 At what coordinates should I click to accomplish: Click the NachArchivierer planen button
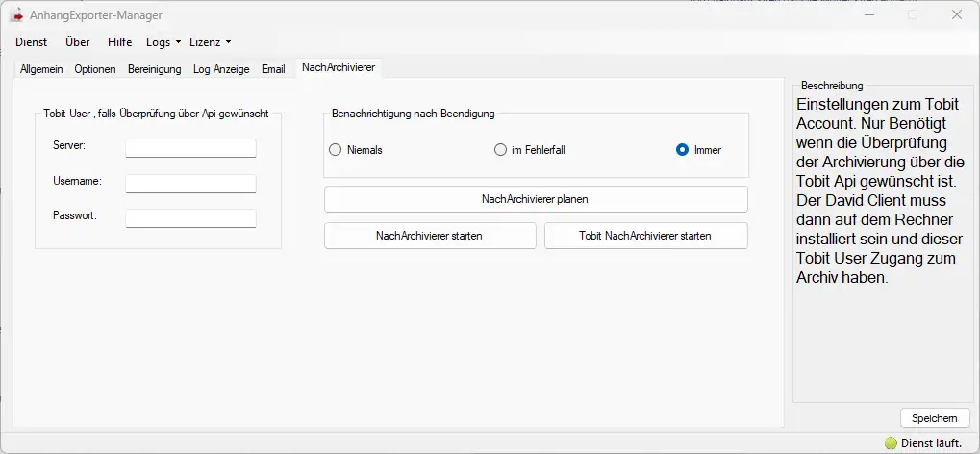pyautogui.click(x=536, y=199)
